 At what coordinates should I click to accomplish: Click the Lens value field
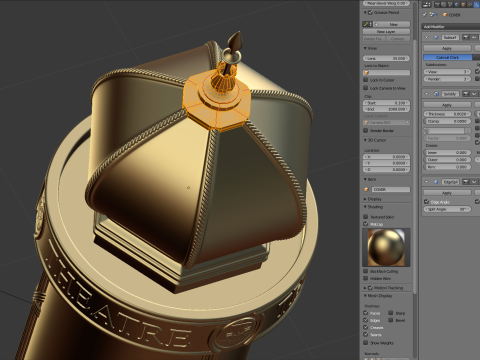[386, 58]
